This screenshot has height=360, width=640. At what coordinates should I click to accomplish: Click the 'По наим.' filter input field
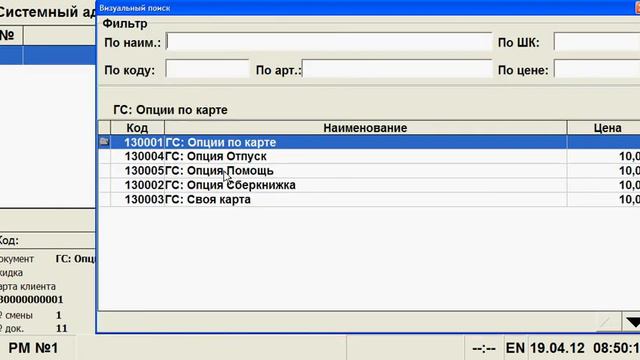[329, 42]
